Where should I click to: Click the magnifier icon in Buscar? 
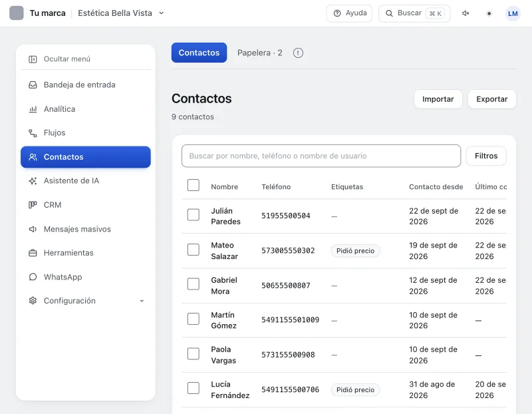[389, 13]
